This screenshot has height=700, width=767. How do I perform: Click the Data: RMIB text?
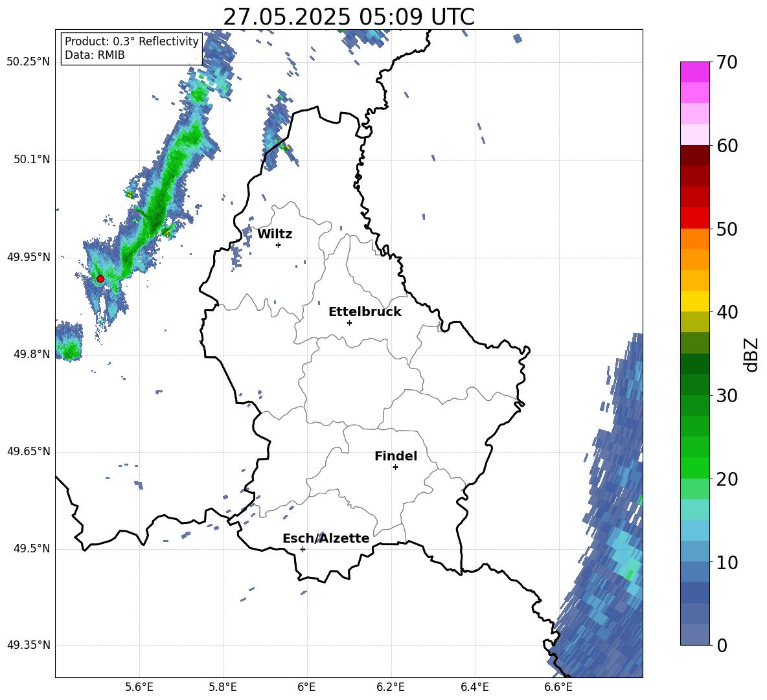(x=95, y=55)
